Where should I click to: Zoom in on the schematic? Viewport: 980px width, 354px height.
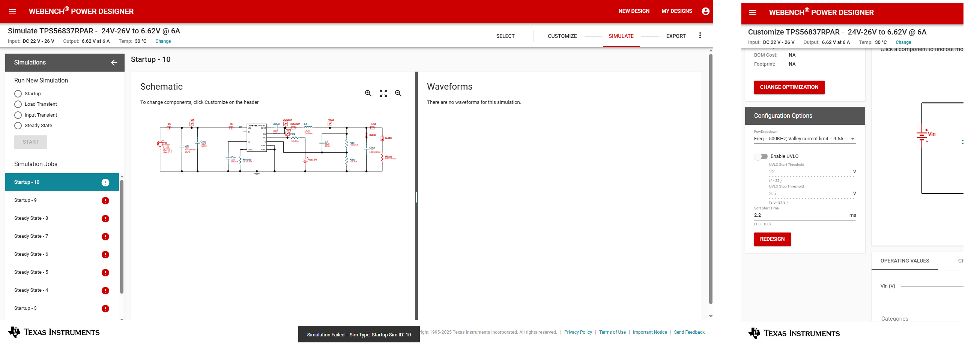coord(368,93)
